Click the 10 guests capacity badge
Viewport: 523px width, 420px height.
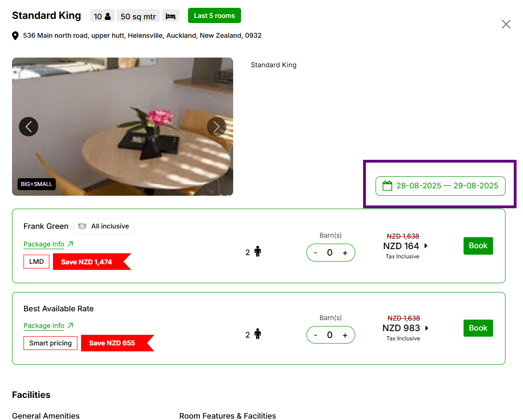coord(102,16)
